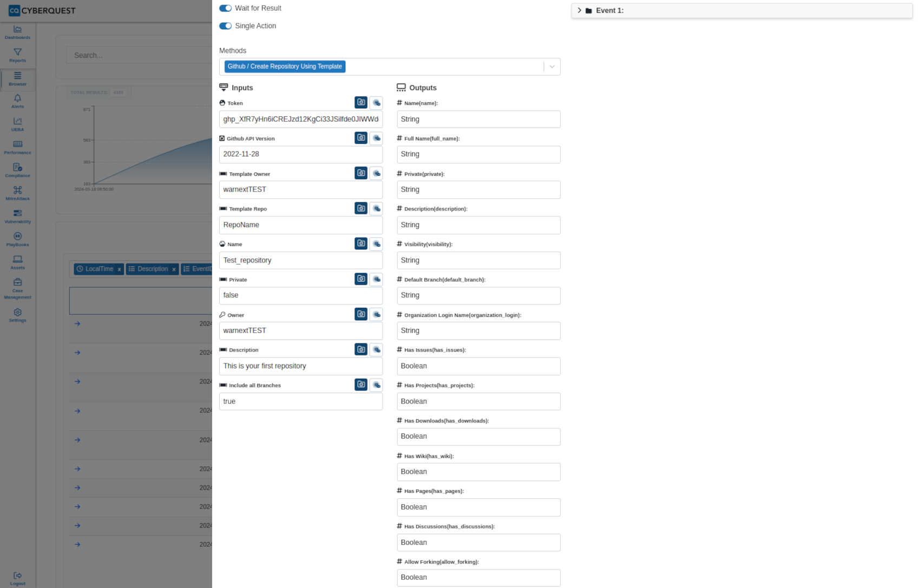The image size is (920, 588).
Task: Click the white icon button beside Template Owner
Action: pos(376,173)
